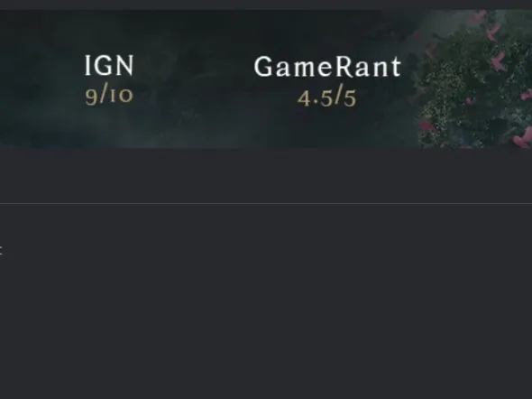Click banner area between GameRant and tree
The image size is (532, 399).
click(408, 79)
